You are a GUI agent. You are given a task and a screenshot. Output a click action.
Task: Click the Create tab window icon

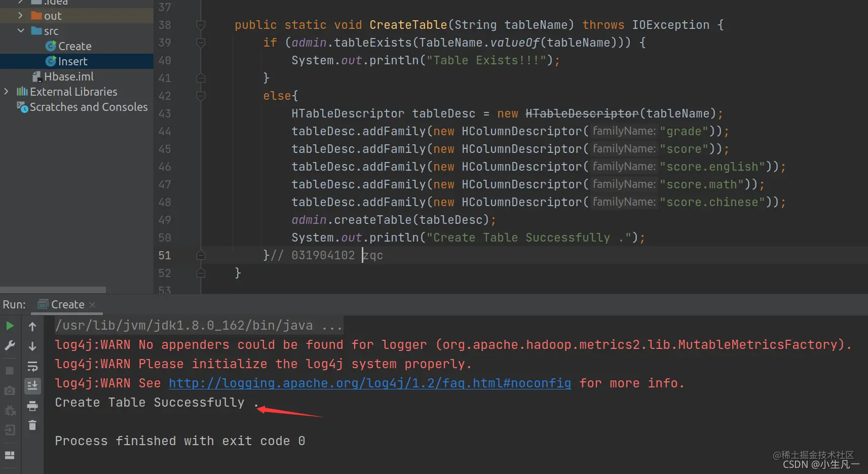43,304
